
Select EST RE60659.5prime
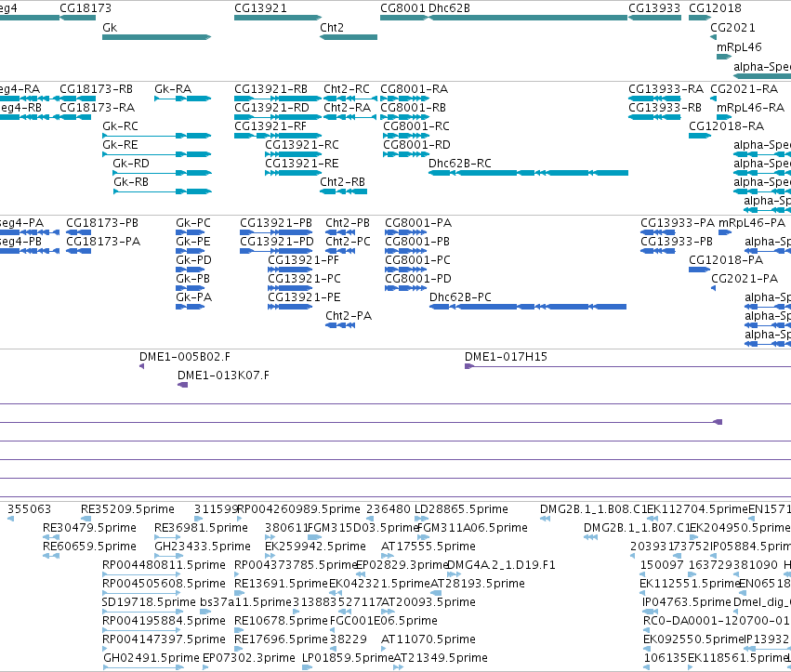[x=89, y=547]
